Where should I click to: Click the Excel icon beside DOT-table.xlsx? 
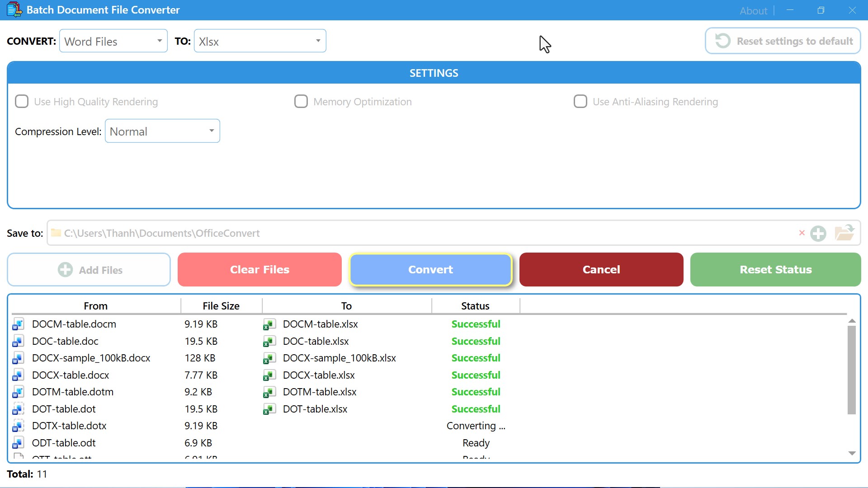pos(269,409)
